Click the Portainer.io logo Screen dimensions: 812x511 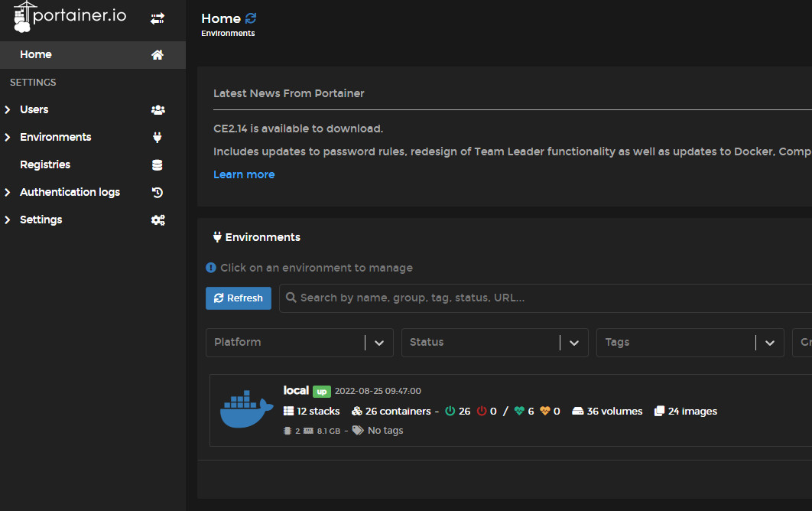pyautogui.click(x=70, y=17)
